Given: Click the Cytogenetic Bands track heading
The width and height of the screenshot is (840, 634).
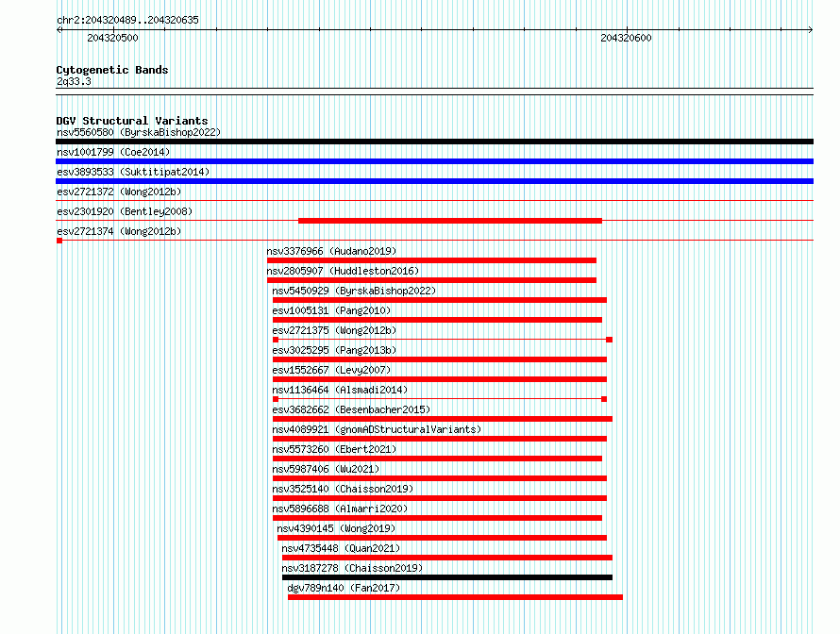Looking at the screenshot, I should (x=112, y=70).
